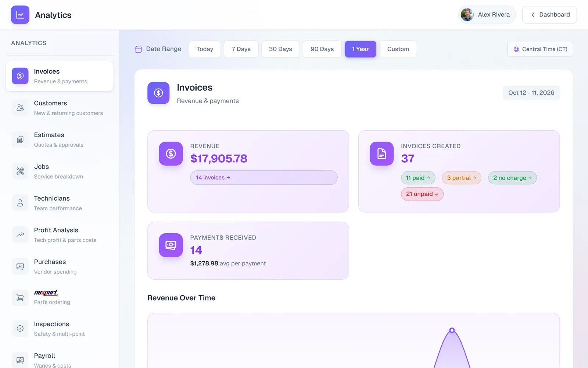View the 2 no charge invoices
Image resolution: width=588 pixels, height=368 pixels.
pyautogui.click(x=513, y=178)
